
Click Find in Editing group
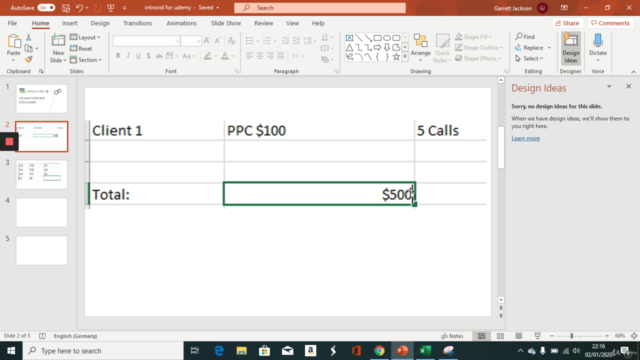pos(525,37)
